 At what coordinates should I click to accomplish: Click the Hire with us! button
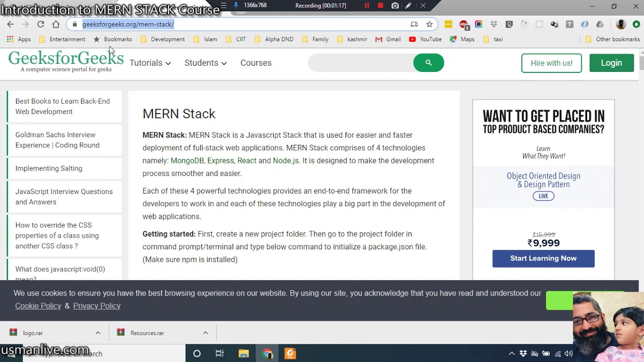[x=551, y=63]
